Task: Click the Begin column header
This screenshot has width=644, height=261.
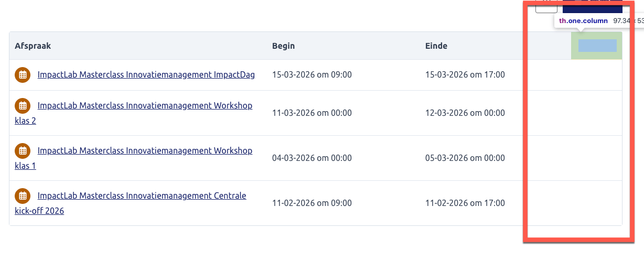Action: click(x=283, y=46)
